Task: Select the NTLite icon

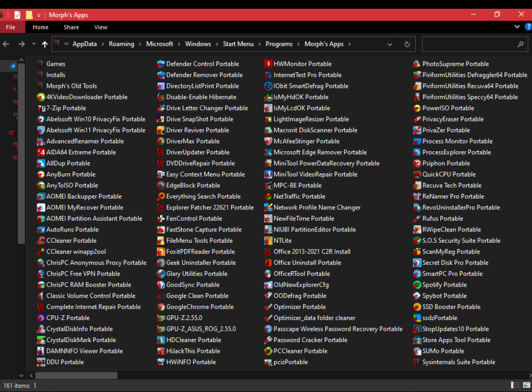Action: 269,241
